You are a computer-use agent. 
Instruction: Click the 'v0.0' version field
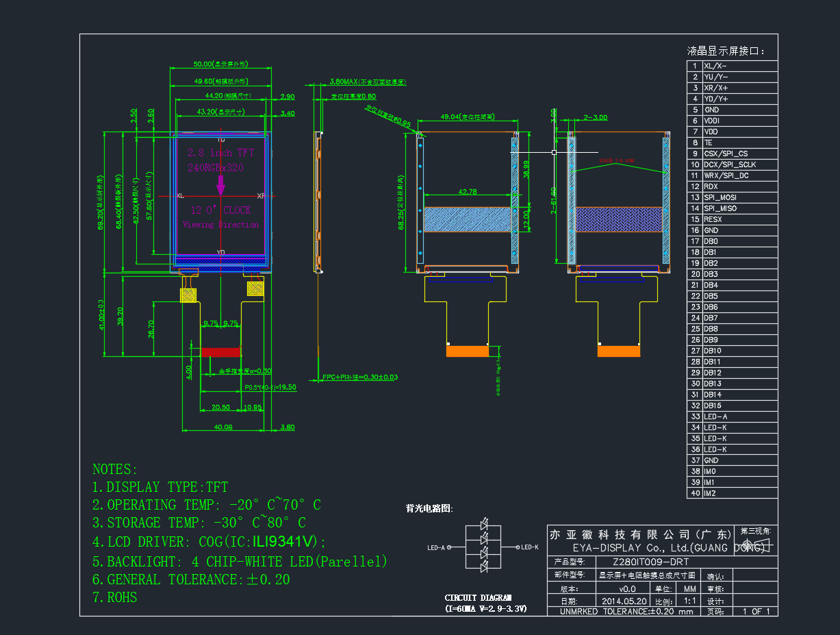pyautogui.click(x=627, y=588)
